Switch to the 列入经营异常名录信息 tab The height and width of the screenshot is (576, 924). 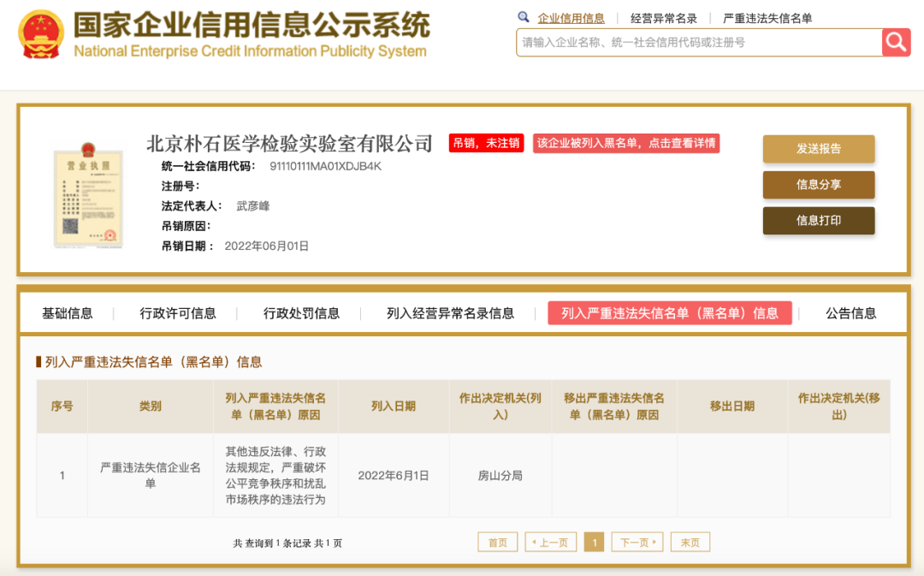[x=450, y=313]
